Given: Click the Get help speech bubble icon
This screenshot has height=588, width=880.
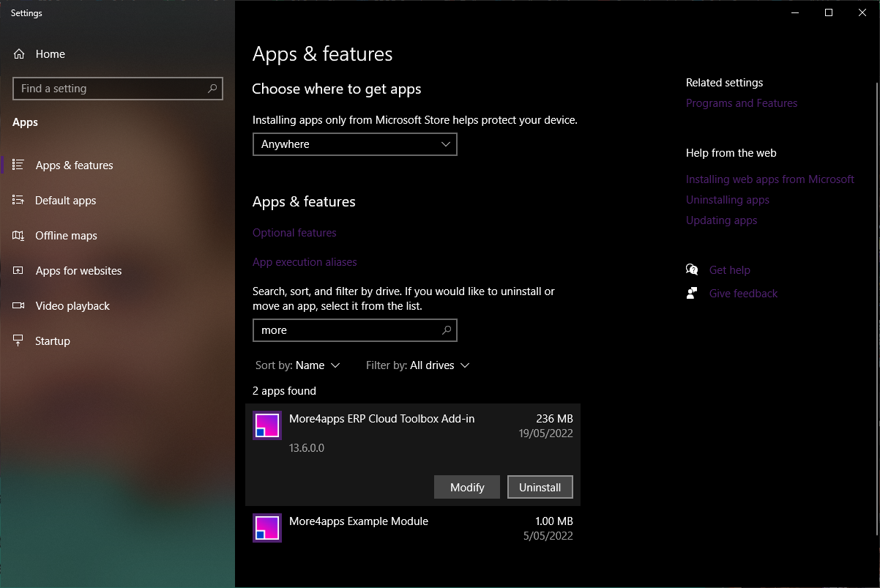Looking at the screenshot, I should click(692, 270).
